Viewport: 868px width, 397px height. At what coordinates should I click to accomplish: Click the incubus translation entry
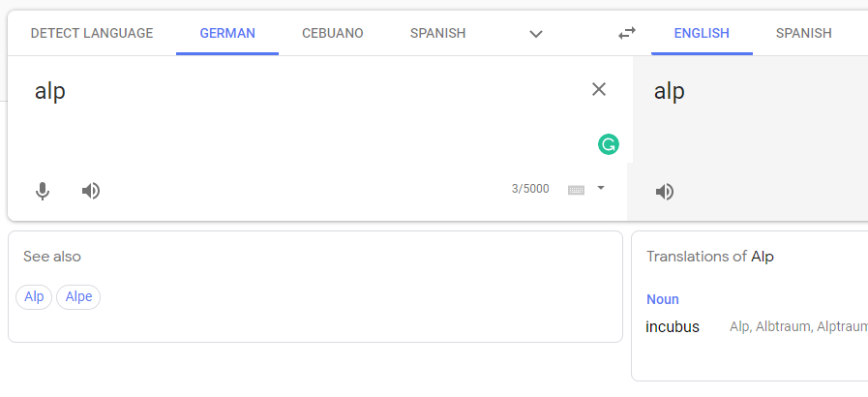coord(673,326)
